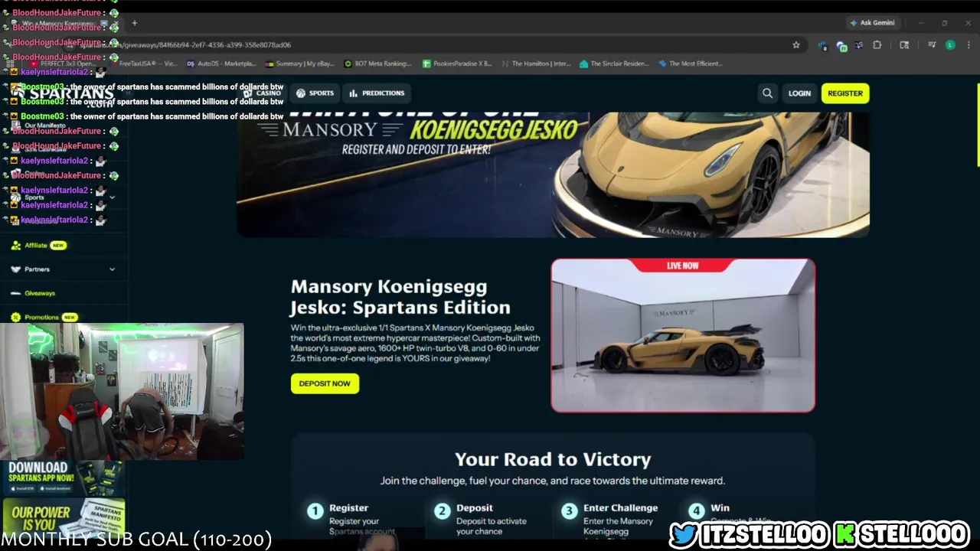The width and height of the screenshot is (980, 551).
Task: Open the Affiliate sidebar item
Action: [35, 246]
